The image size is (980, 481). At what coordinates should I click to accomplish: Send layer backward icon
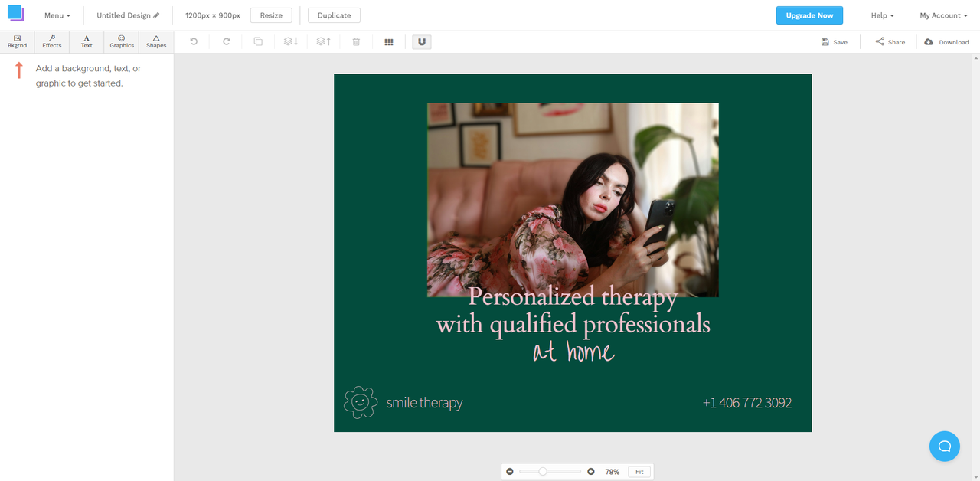[x=291, y=41]
